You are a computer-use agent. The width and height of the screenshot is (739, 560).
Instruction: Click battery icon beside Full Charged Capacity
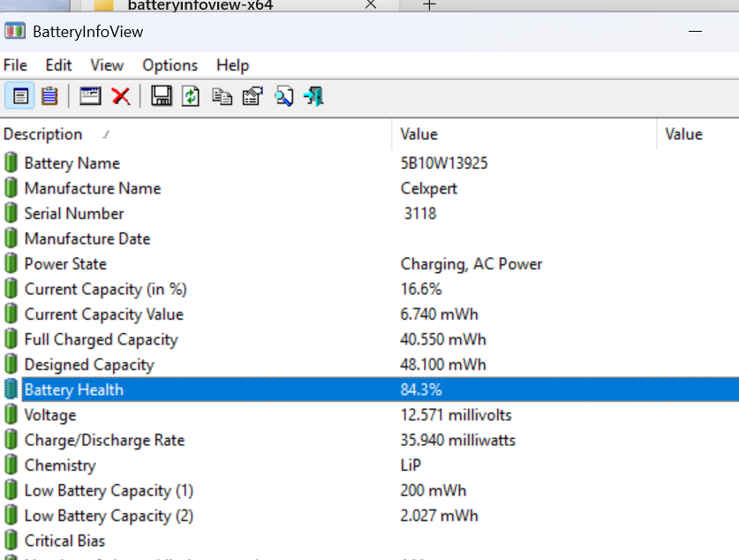(11, 339)
